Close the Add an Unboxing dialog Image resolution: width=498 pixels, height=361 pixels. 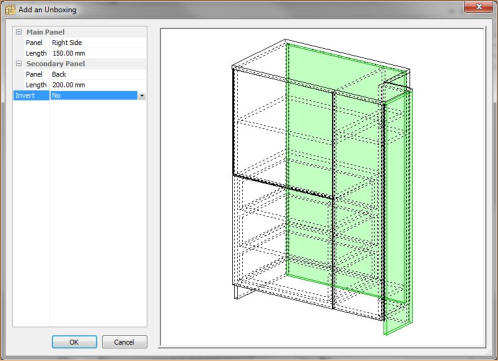point(478,7)
